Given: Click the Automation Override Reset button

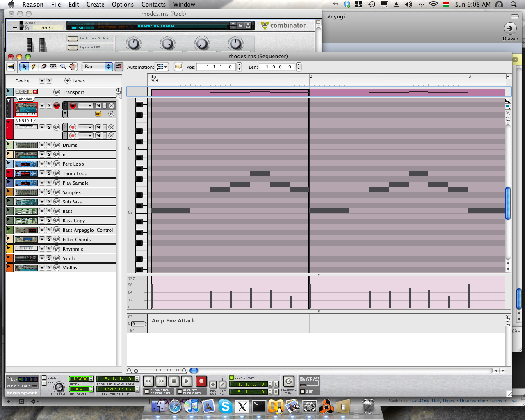Looking at the screenshot, I should pyautogui.click(x=302, y=391).
